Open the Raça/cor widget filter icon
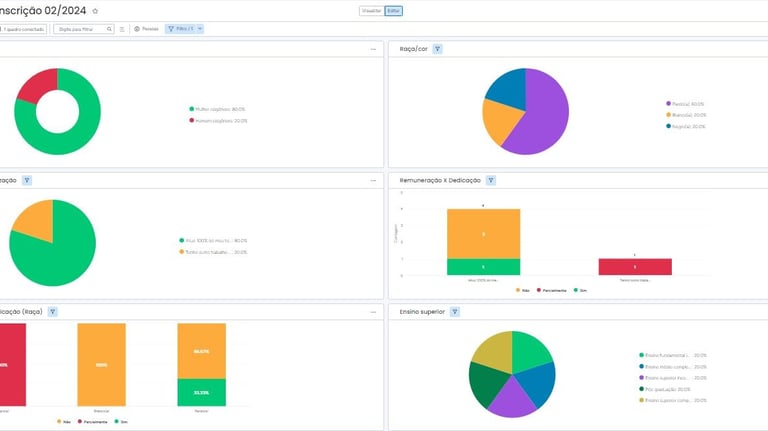Screen dimensions: 768x431 437,49
